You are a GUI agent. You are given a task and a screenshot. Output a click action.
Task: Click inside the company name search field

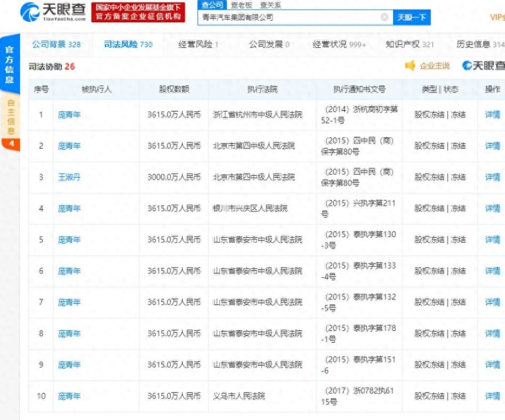tap(288, 17)
